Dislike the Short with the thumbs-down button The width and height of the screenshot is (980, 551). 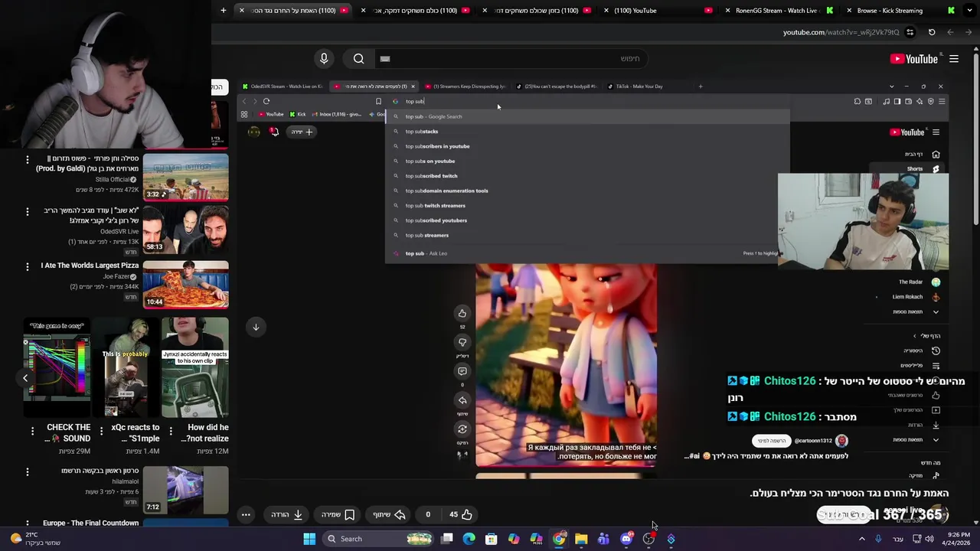pyautogui.click(x=462, y=342)
